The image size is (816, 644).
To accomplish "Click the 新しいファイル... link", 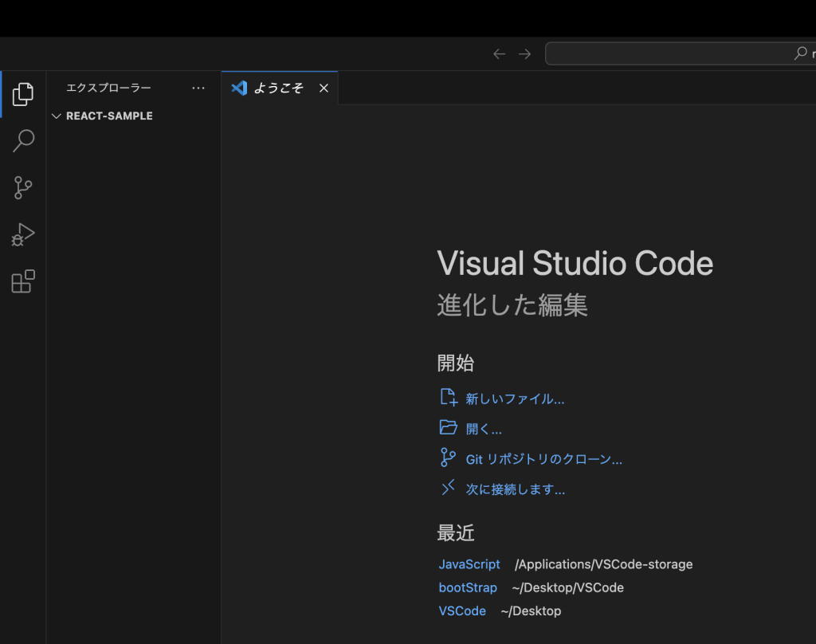I will point(515,399).
